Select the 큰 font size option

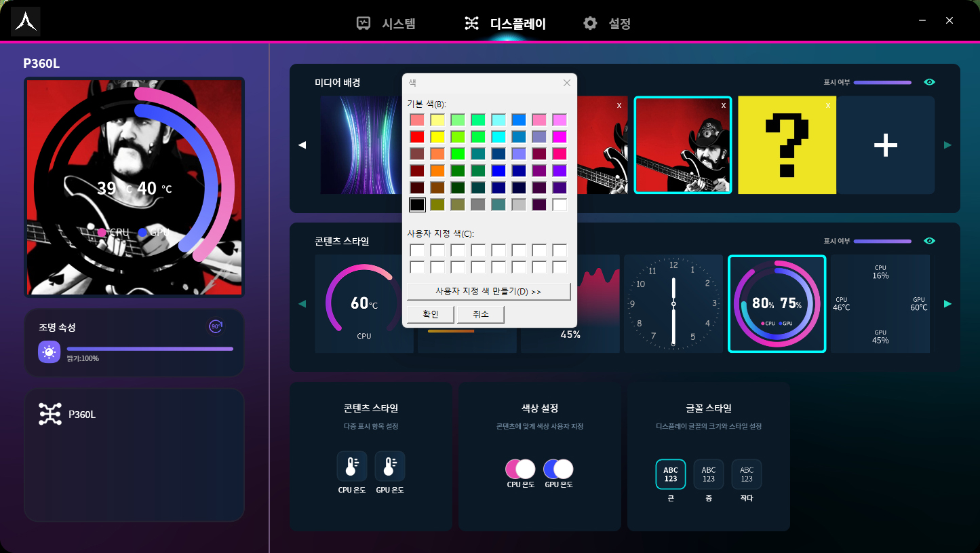coord(671,474)
